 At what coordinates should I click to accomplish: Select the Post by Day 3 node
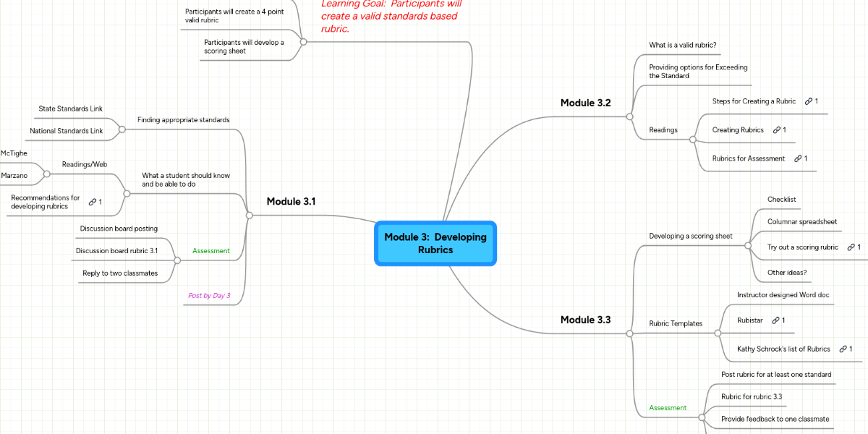click(209, 295)
